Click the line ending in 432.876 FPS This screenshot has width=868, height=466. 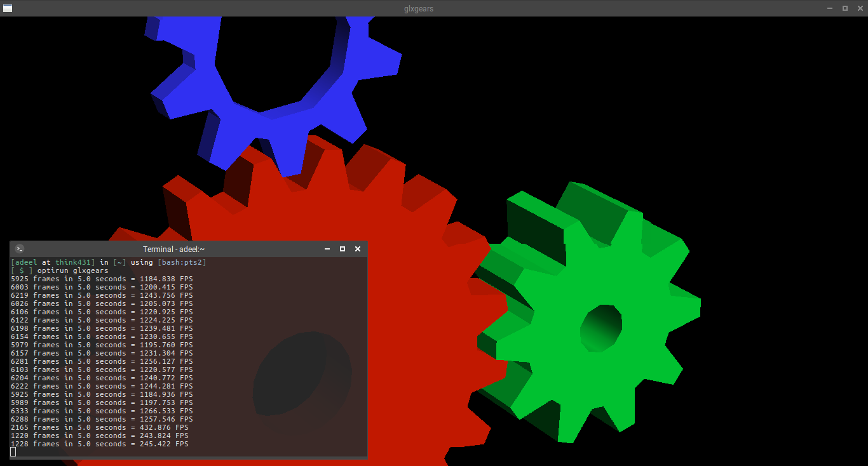[100, 427]
